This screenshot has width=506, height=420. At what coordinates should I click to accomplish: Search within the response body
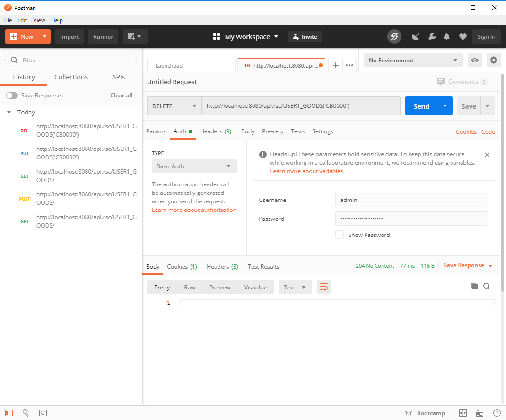pos(487,286)
